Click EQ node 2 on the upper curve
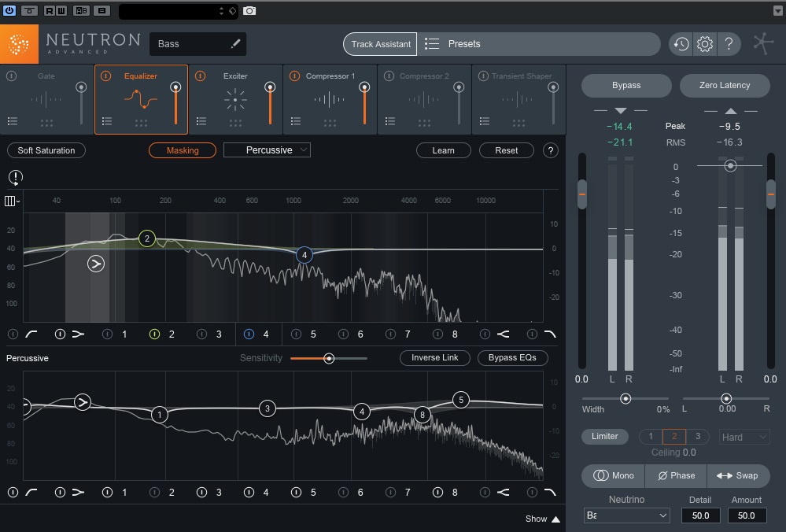The image size is (786, 532). [x=147, y=238]
